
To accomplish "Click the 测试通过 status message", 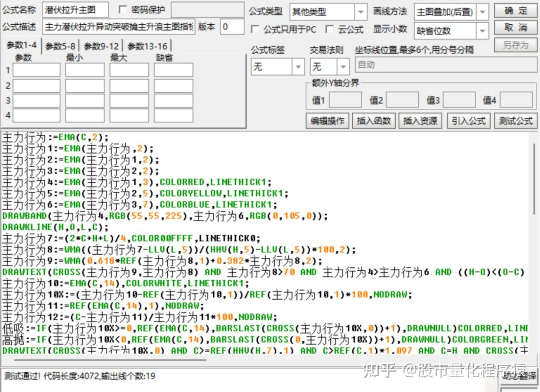I will (x=79, y=376).
